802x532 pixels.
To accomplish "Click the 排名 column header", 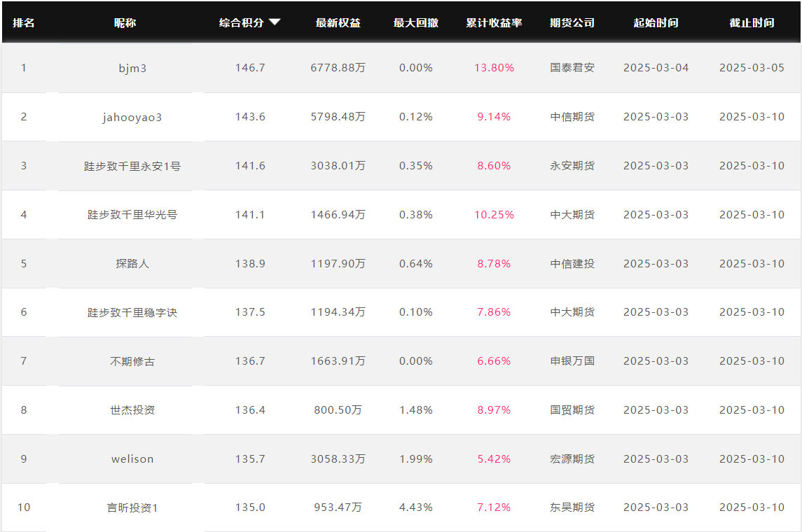I will (24, 22).
